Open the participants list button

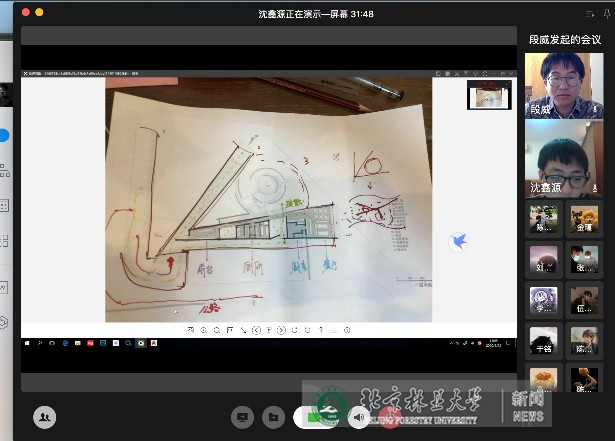44,417
